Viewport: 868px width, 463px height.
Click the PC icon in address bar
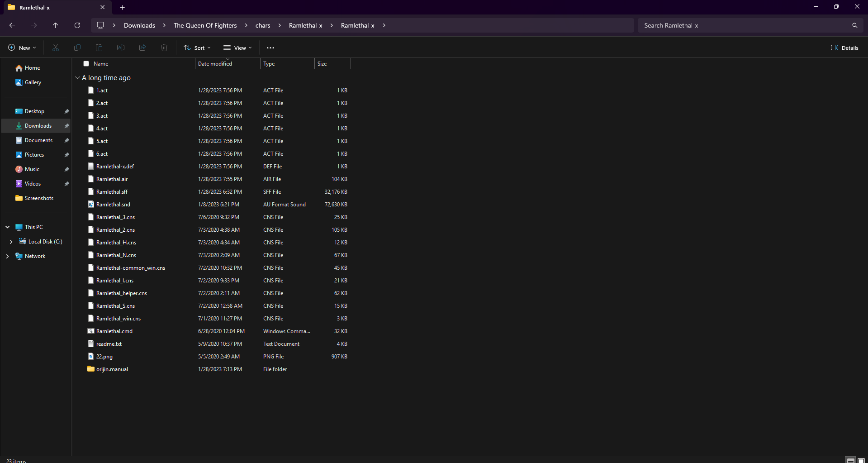click(100, 25)
